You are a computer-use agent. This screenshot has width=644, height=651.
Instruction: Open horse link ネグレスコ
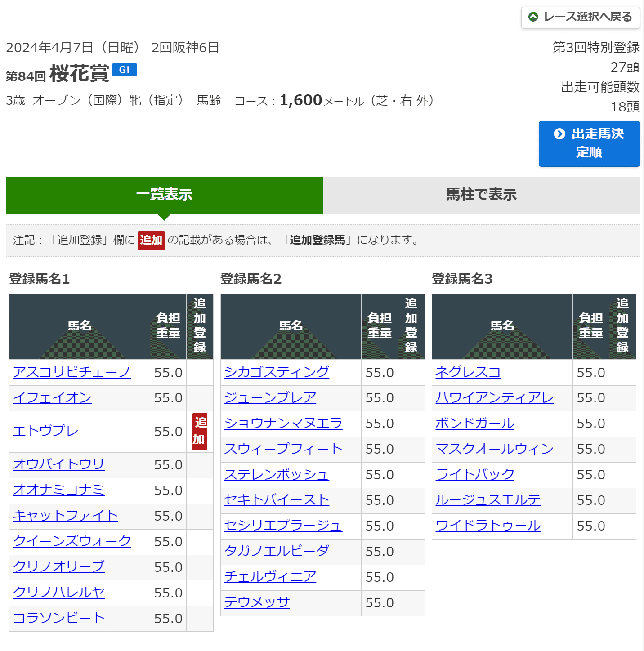(468, 372)
